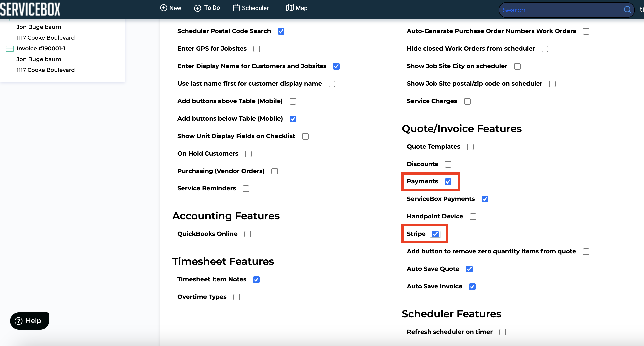The height and width of the screenshot is (346, 644).
Task: Turn on Service Reminders
Action: click(x=246, y=189)
